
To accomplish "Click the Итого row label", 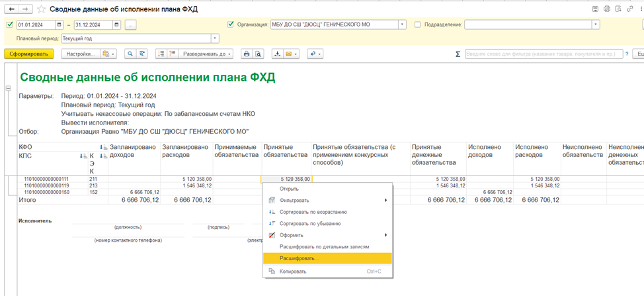I will tap(27, 200).
